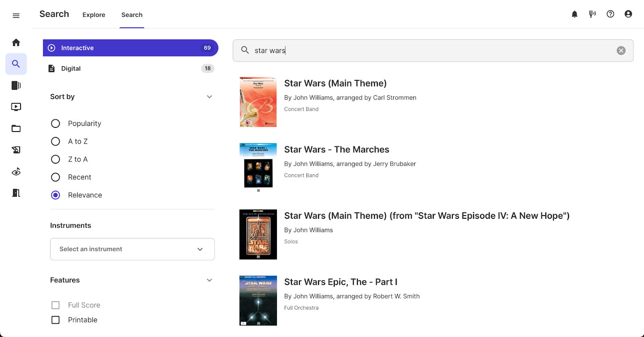The image size is (644, 337).
Task: Open notifications bell
Action: point(575,14)
